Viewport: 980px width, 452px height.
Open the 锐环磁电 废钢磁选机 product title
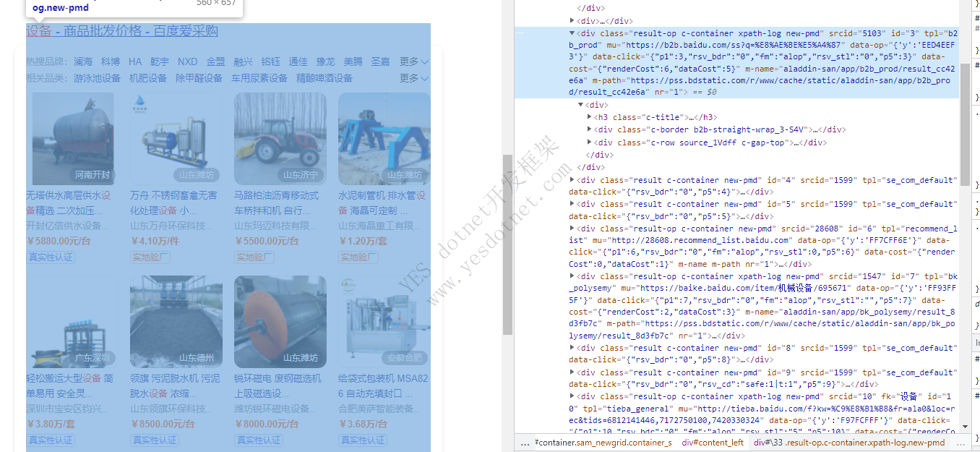(278, 385)
